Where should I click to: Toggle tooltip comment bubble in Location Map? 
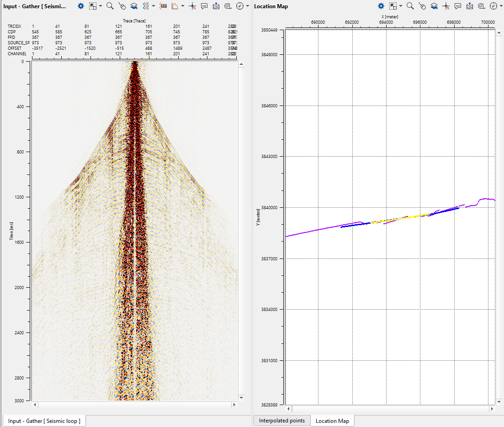(457, 6)
